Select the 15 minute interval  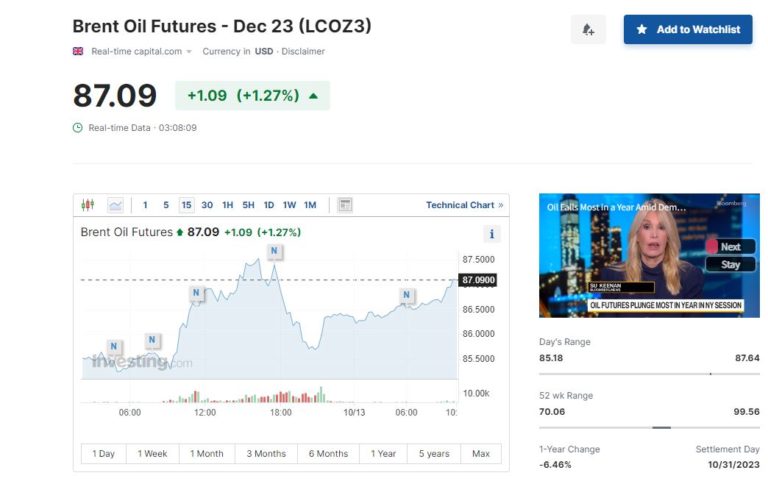pos(186,205)
